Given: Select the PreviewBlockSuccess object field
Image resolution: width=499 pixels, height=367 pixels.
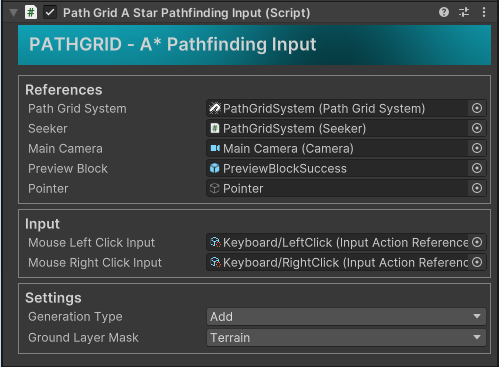Looking at the screenshot, I should pyautogui.click(x=337, y=168).
